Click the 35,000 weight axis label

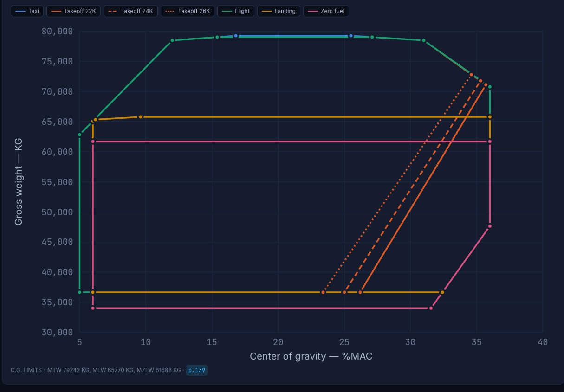57,302
